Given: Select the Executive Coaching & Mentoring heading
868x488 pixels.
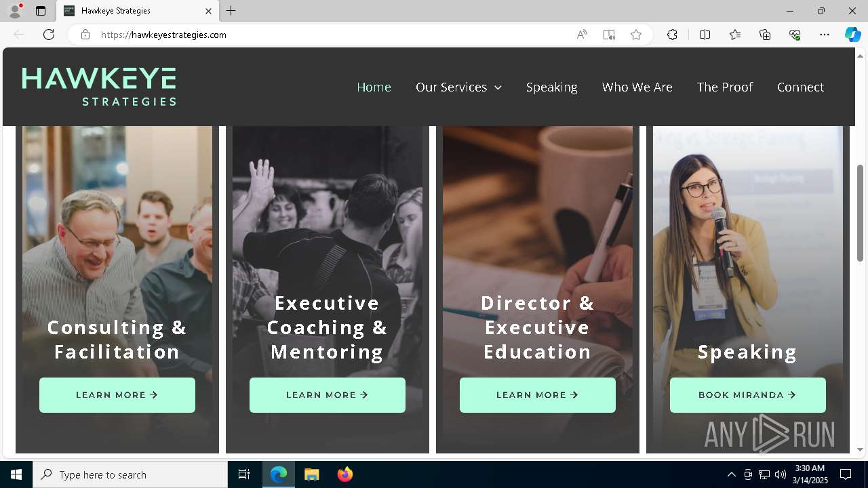Looking at the screenshot, I should [328, 327].
